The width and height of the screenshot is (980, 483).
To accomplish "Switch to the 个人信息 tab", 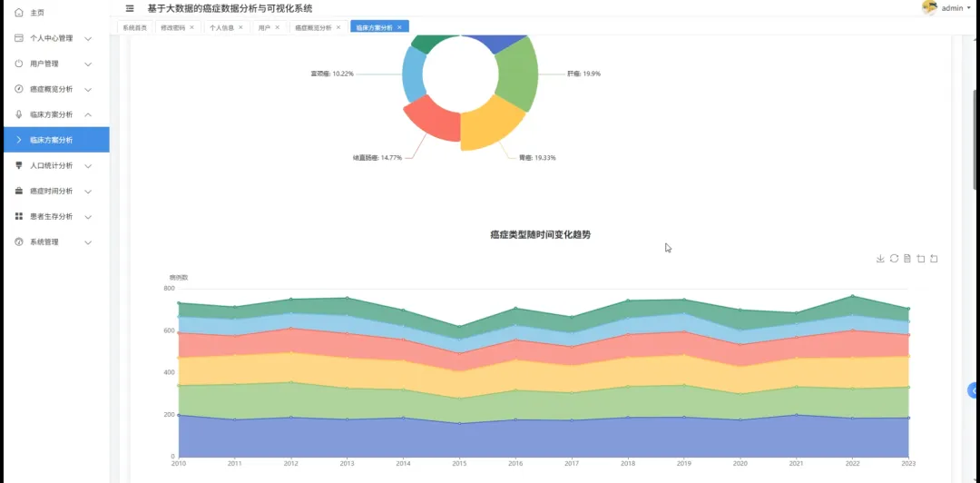I will point(221,27).
